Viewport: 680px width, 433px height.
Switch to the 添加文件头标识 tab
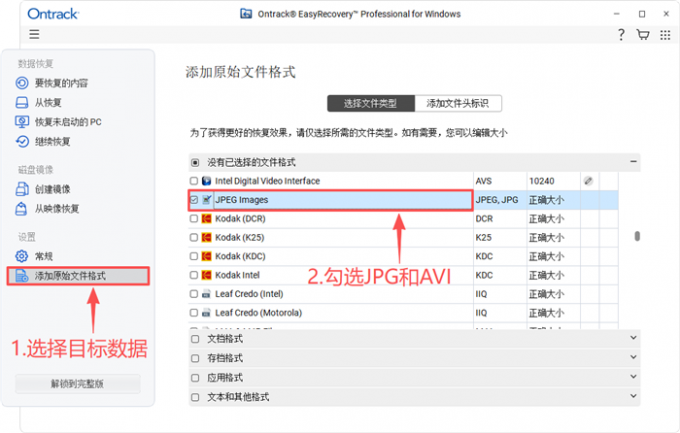coord(458,103)
